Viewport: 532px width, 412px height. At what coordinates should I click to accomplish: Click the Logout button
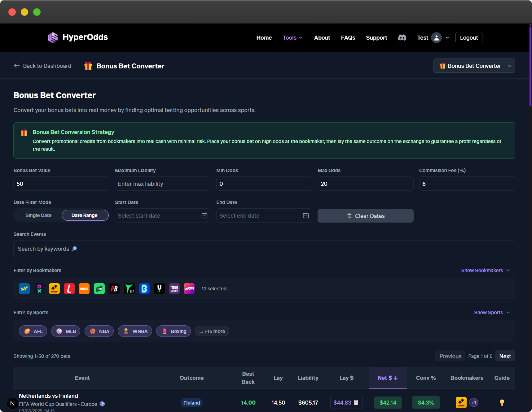[x=469, y=38]
